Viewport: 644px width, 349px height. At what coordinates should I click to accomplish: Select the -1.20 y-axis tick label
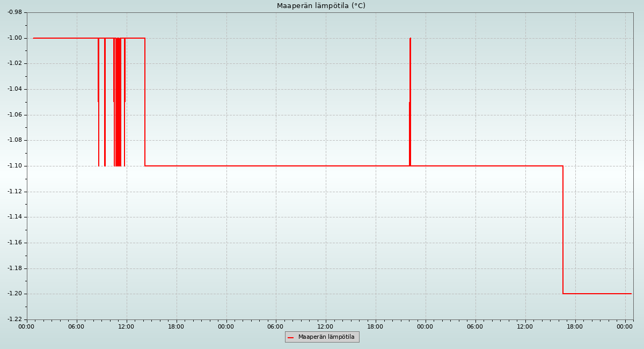click(14, 294)
